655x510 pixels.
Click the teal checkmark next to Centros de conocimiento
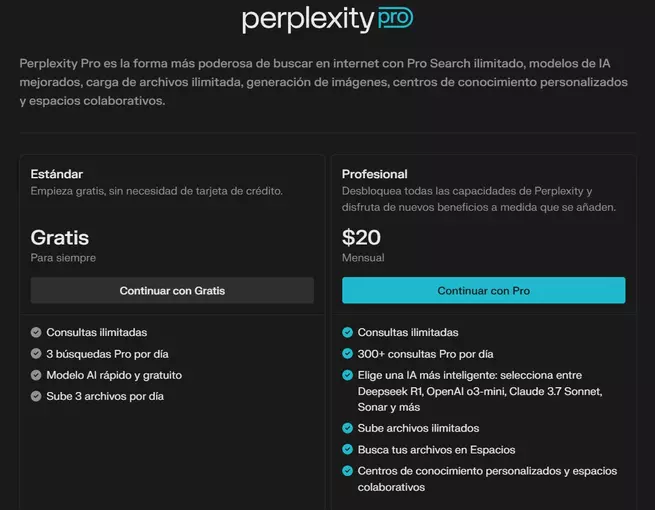click(347, 471)
